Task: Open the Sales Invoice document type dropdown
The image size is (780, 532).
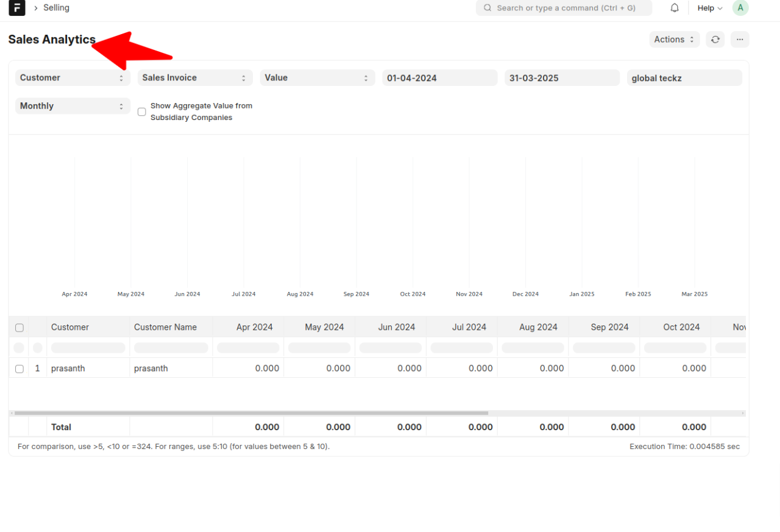Action: pyautogui.click(x=195, y=78)
